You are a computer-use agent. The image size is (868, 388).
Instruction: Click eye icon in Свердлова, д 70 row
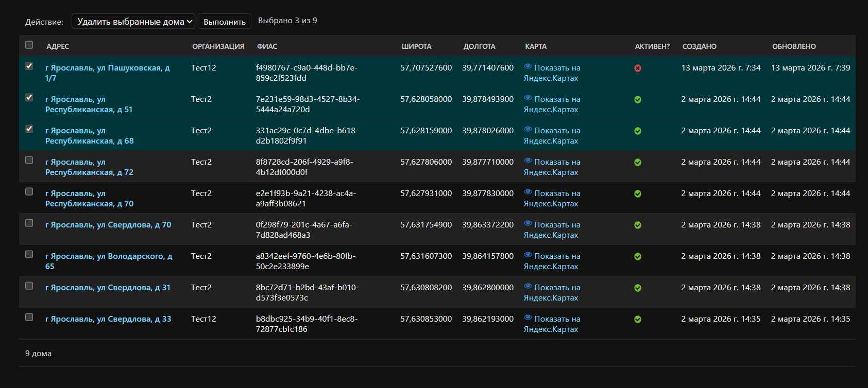click(x=527, y=224)
